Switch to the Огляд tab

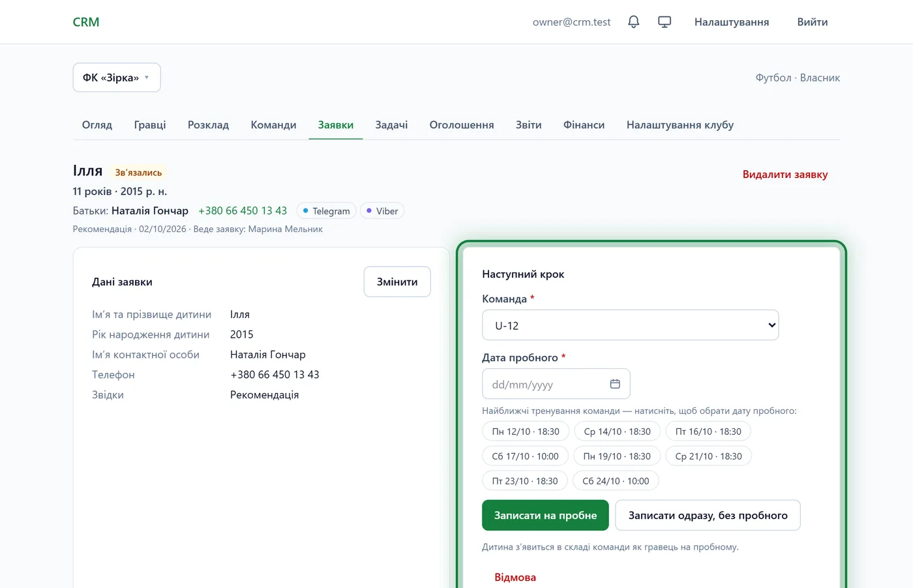coord(97,125)
